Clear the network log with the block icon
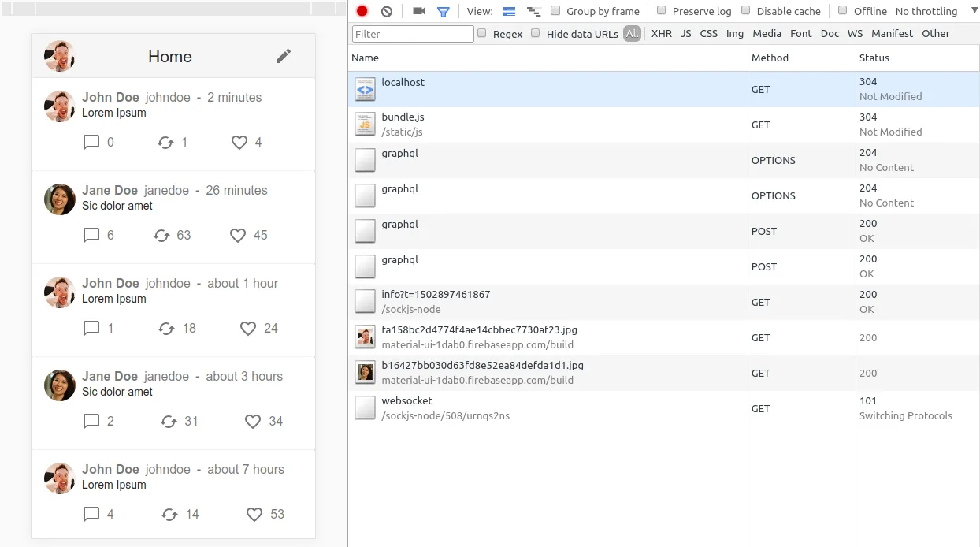Image resolution: width=980 pixels, height=547 pixels. (x=387, y=11)
